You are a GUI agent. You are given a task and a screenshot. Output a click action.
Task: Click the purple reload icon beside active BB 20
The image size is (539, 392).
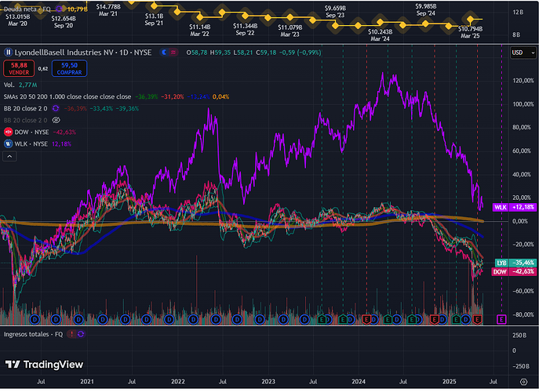[56, 108]
